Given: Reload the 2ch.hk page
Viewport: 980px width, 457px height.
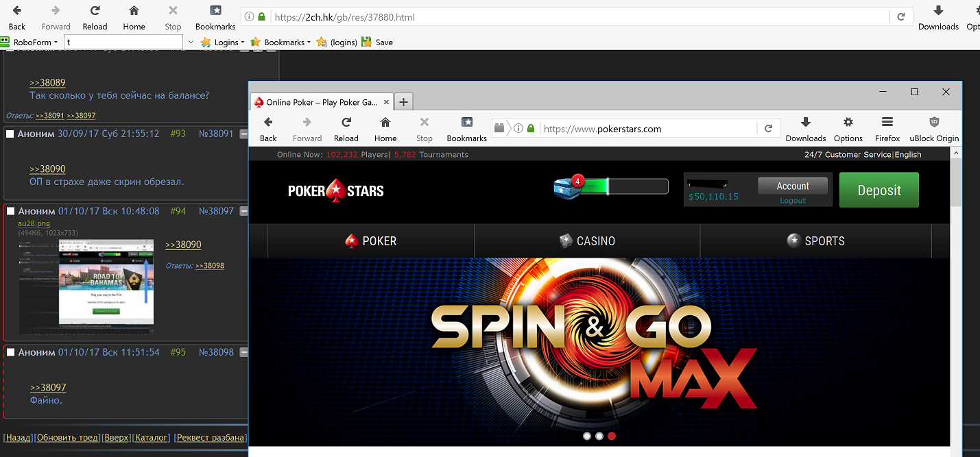Looking at the screenshot, I should pyautogui.click(x=95, y=18).
